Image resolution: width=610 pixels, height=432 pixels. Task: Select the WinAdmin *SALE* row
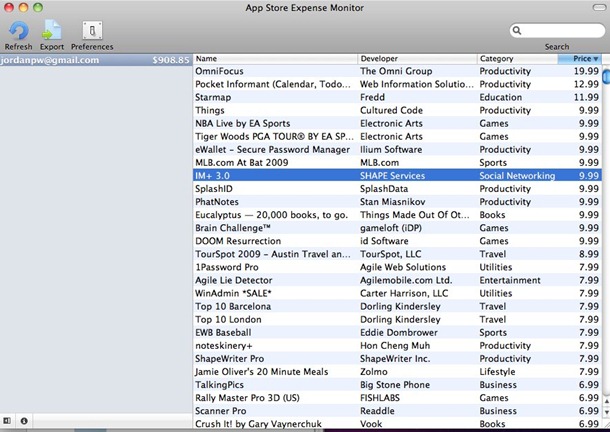[x=397, y=293]
